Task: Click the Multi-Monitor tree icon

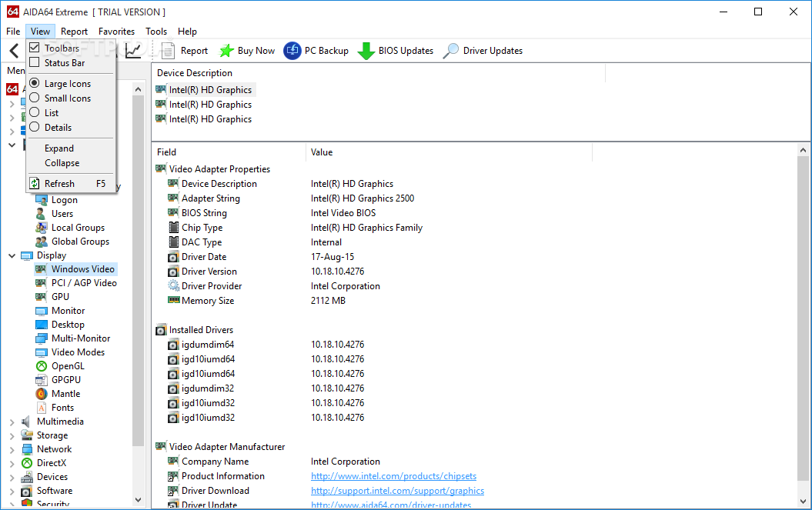Action: point(42,338)
